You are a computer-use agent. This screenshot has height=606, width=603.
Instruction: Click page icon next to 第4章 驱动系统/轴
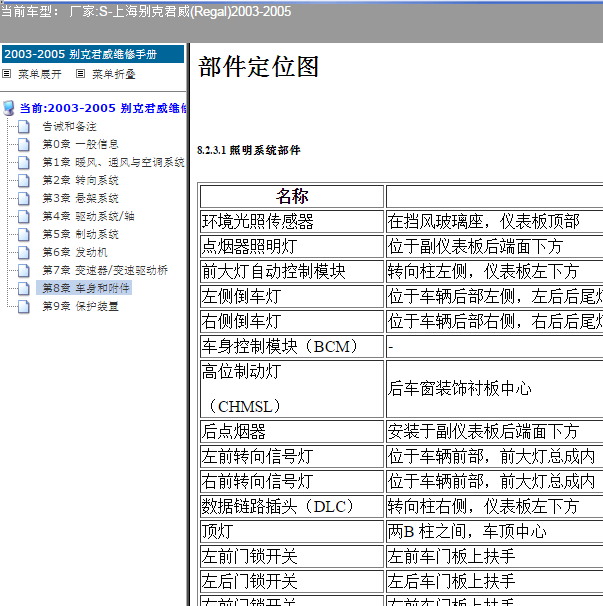click(24, 216)
